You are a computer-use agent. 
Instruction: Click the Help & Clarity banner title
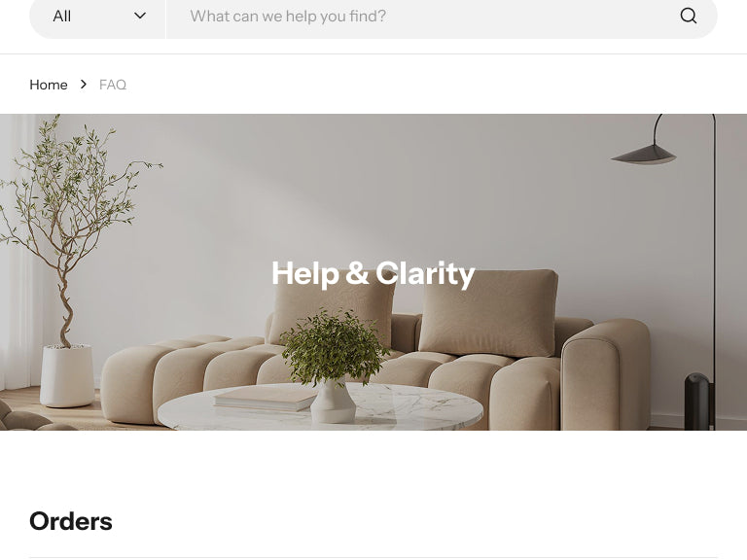click(373, 274)
